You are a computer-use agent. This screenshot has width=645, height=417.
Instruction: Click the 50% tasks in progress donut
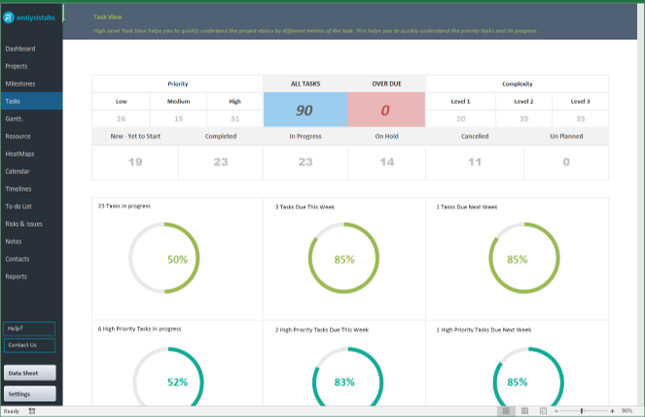[x=164, y=258]
